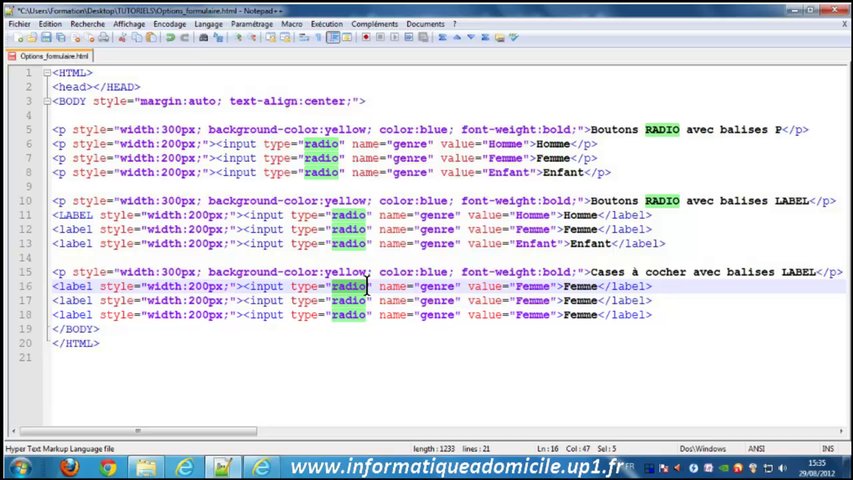Click the </BODY> tag on line 19

point(76,329)
